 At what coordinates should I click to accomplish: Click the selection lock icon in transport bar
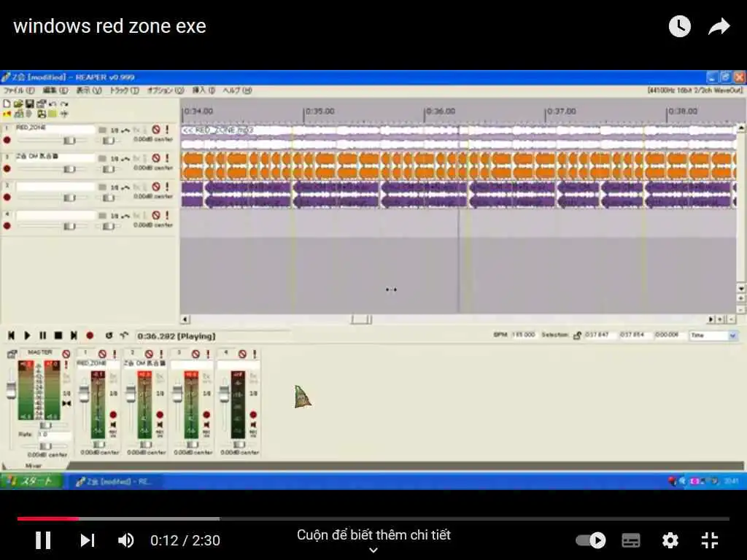click(x=577, y=335)
